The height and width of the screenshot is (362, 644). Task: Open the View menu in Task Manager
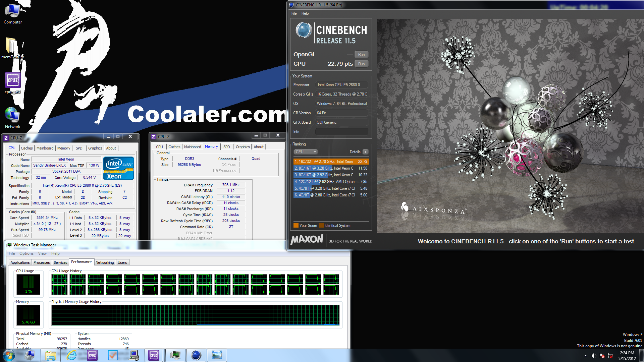[x=42, y=253]
